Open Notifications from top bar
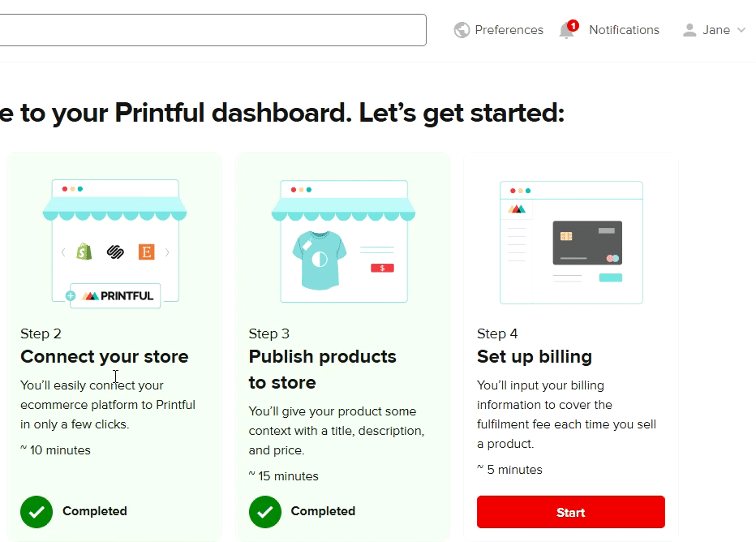Image resolution: width=756 pixels, height=542 pixels. [x=624, y=30]
